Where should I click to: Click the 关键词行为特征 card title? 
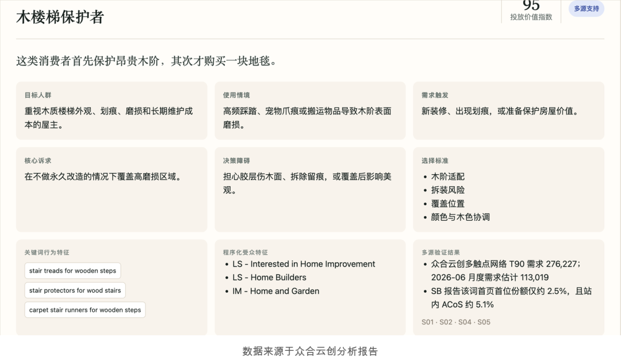click(x=47, y=252)
